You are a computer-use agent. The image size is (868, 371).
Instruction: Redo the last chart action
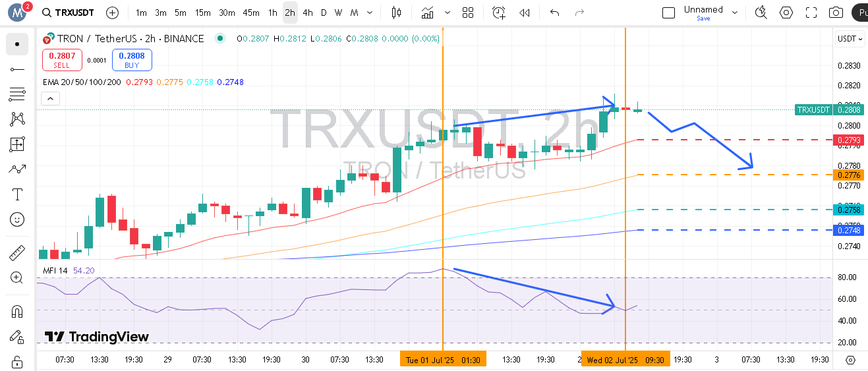click(579, 13)
